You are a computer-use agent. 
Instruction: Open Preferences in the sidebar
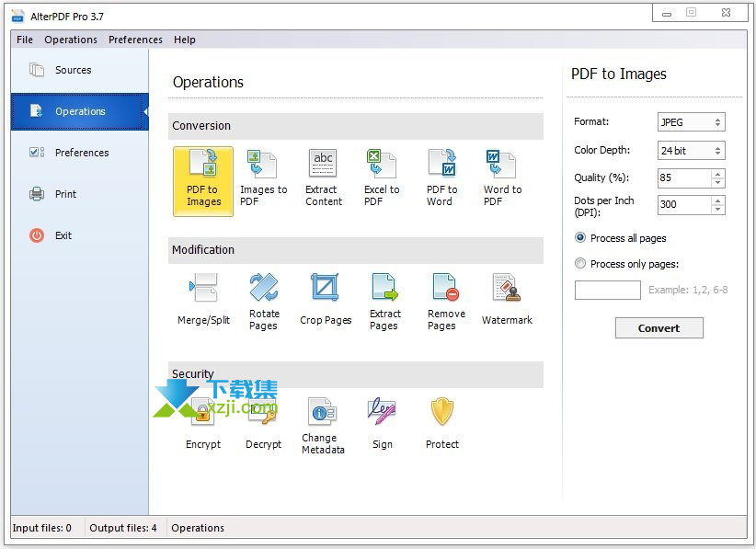(79, 153)
